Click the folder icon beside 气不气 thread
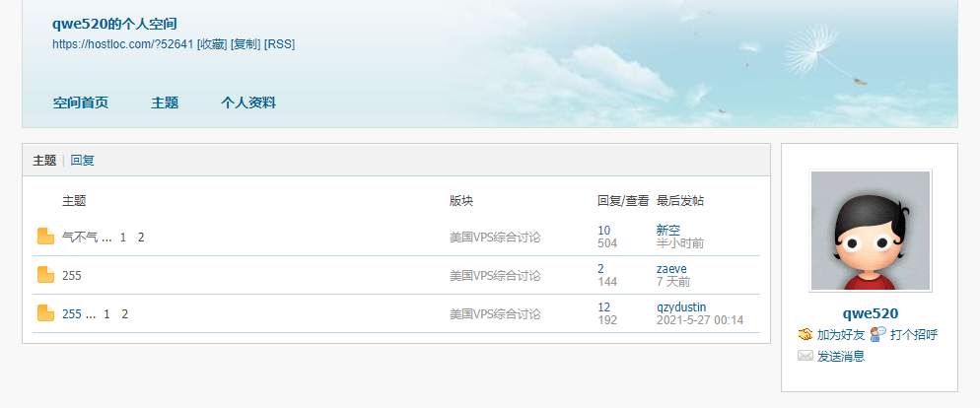Viewport: 980px width, 408px height. 45,237
